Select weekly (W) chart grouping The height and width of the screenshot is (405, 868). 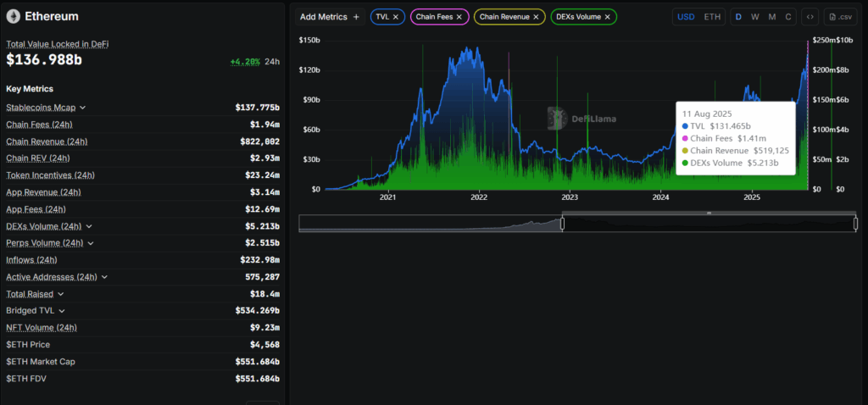click(x=755, y=17)
